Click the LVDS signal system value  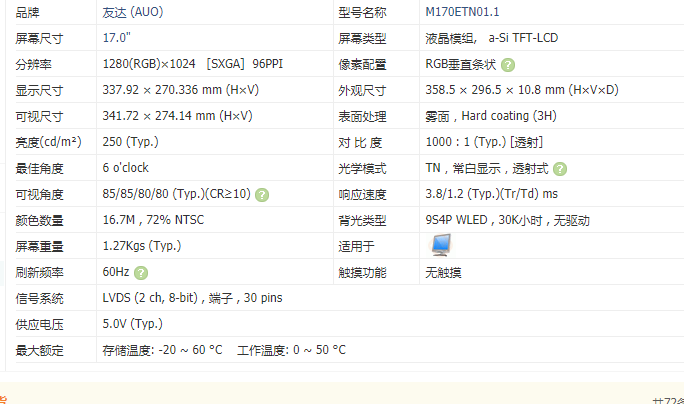[192, 298]
